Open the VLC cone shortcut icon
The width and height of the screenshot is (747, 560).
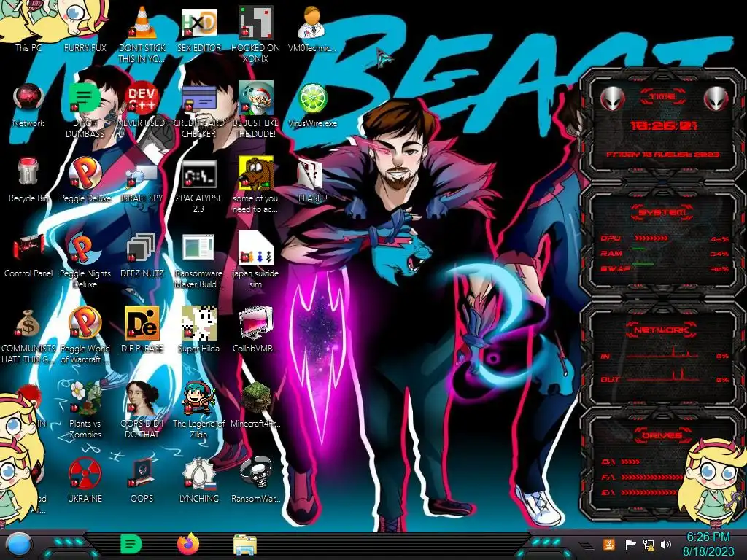point(142,23)
